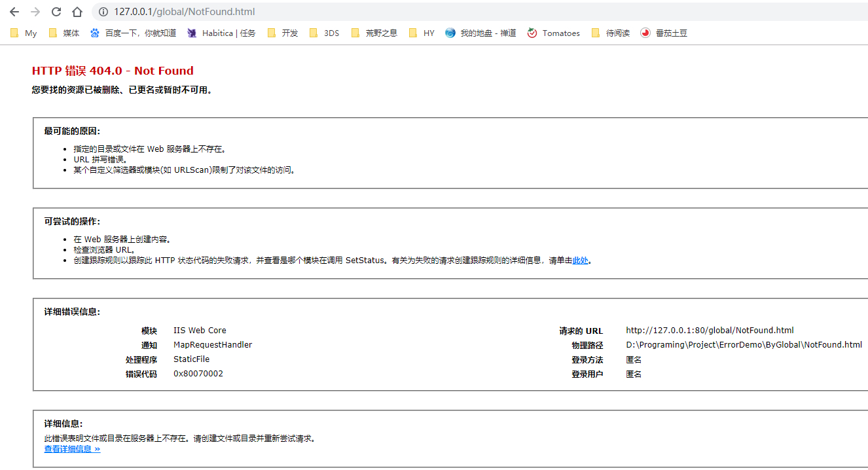Image resolution: width=868 pixels, height=470 pixels.
Task: Click the browser Back arrow
Action: point(14,12)
